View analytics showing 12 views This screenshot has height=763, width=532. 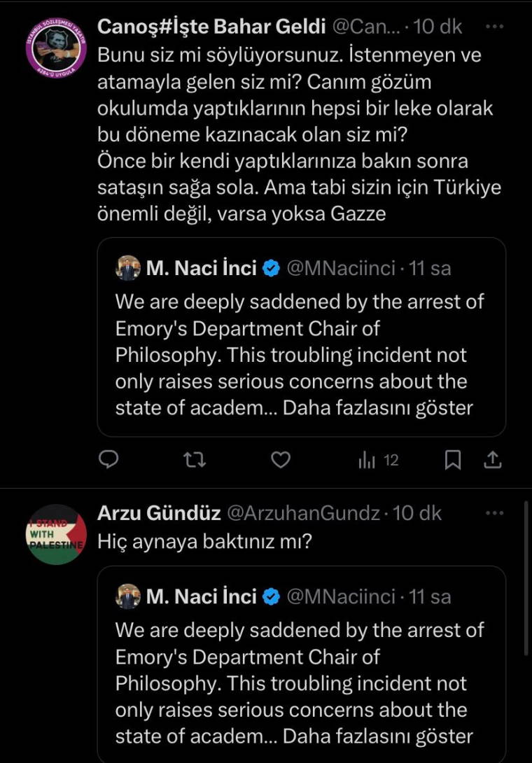[x=378, y=460]
